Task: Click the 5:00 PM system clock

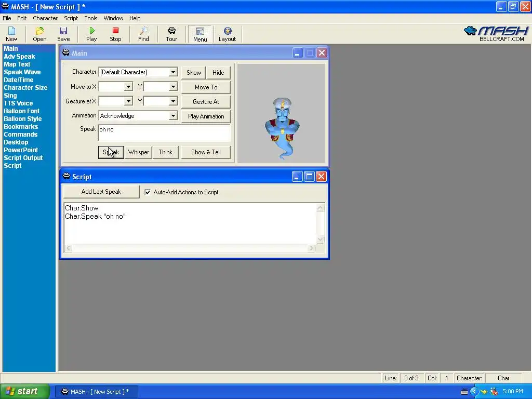Action: click(513, 392)
